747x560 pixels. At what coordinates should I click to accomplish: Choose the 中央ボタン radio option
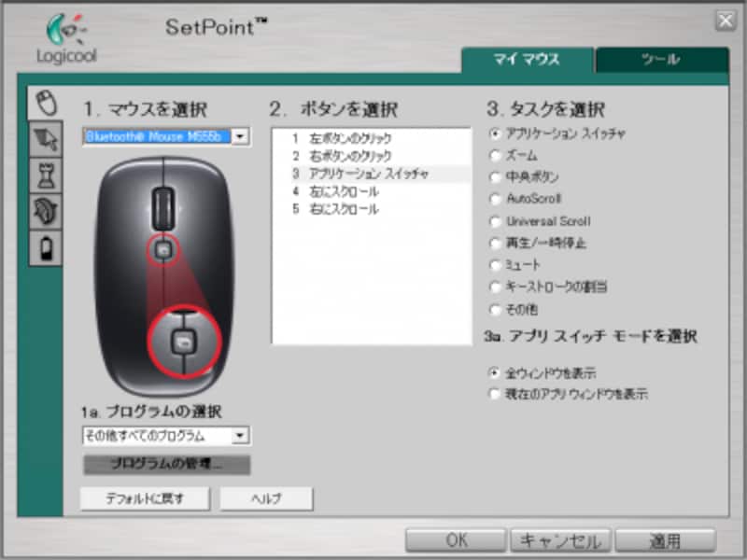495,176
